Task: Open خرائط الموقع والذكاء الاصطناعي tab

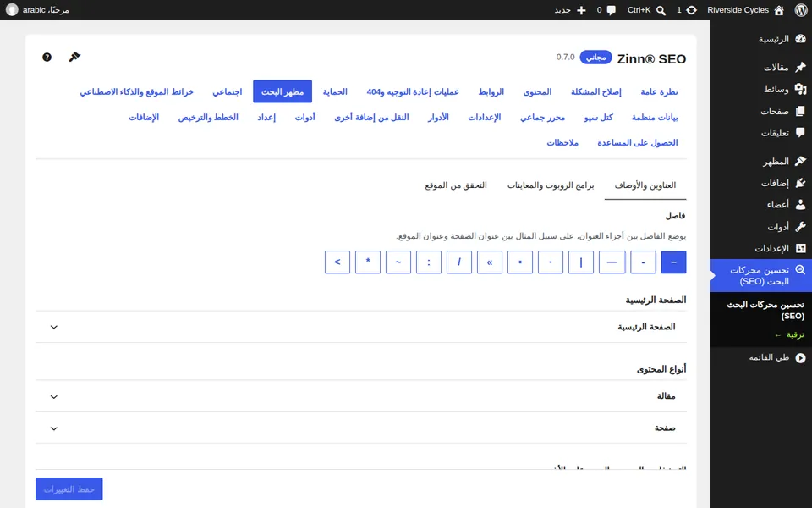Action: point(136,91)
